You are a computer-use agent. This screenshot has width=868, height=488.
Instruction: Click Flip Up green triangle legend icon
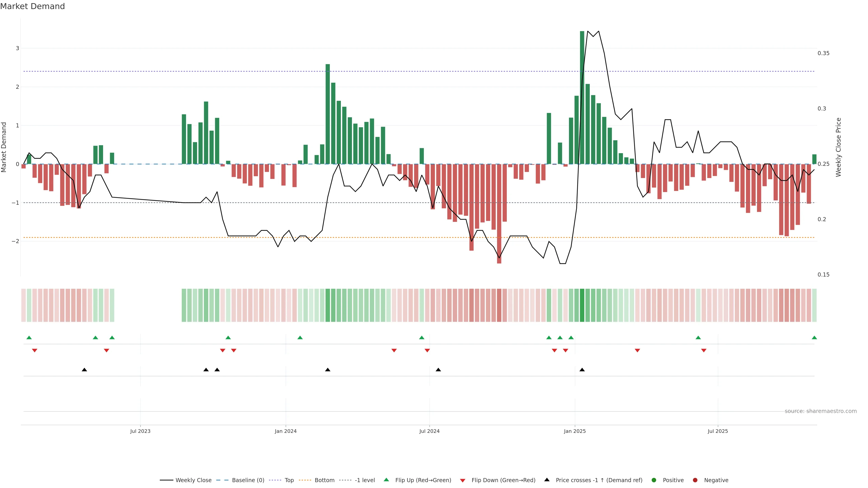[x=387, y=480]
